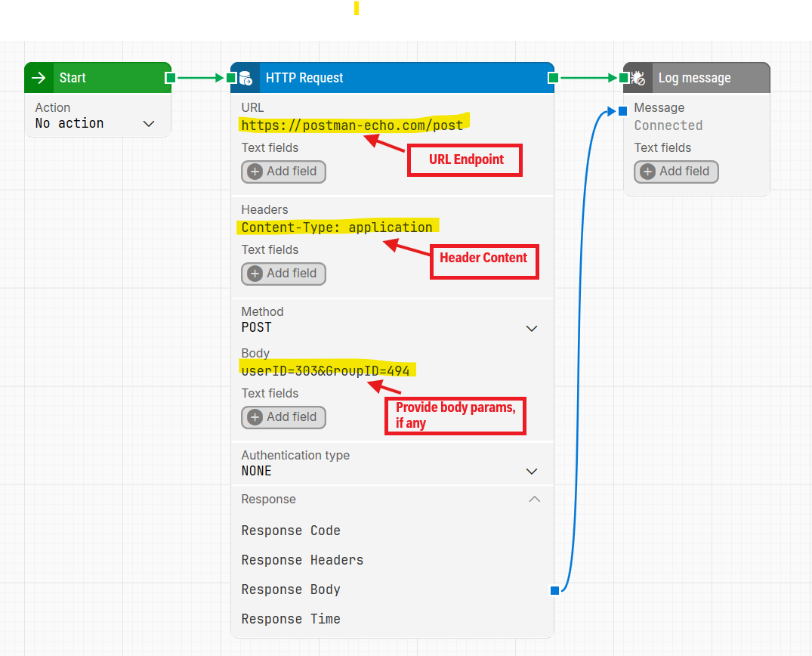Click the blue Message input connector
This screenshot has width=812, height=656.
(x=623, y=111)
